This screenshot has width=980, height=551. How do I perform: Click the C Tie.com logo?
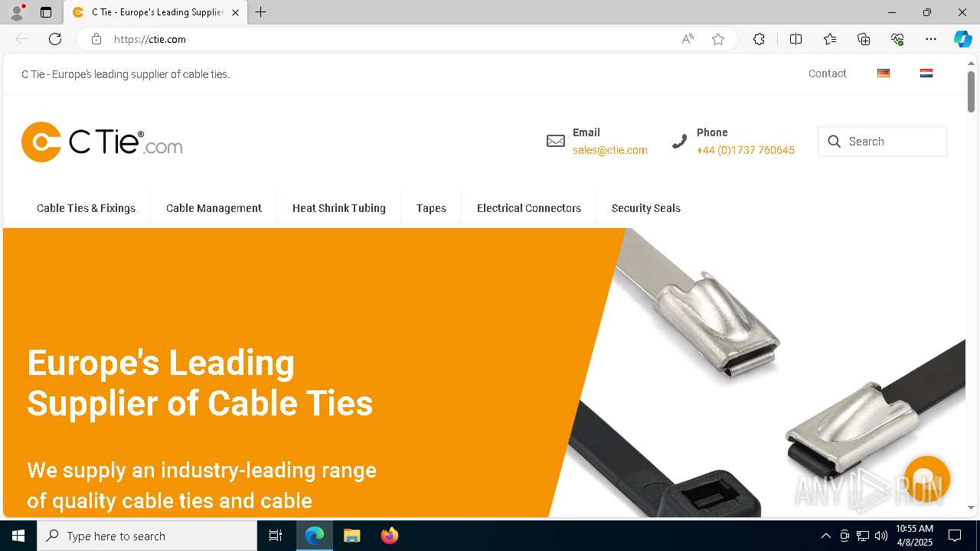[x=102, y=142]
